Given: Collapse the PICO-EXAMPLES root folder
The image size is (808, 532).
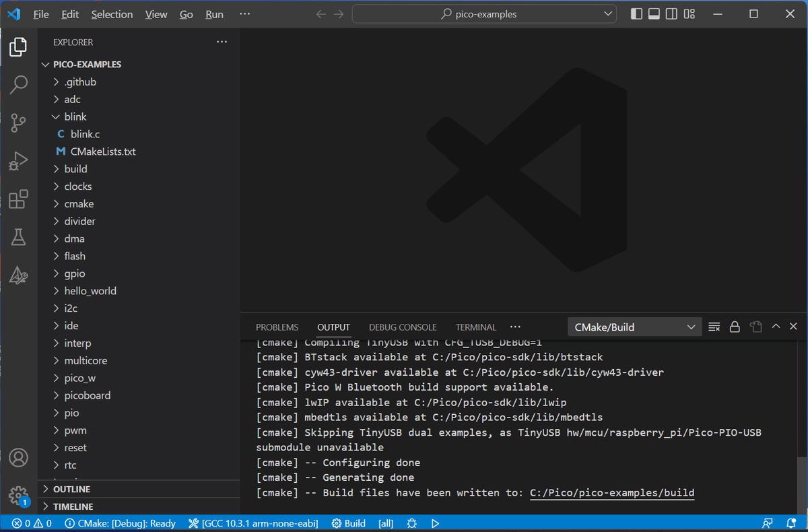Looking at the screenshot, I should pyautogui.click(x=139, y=65).
